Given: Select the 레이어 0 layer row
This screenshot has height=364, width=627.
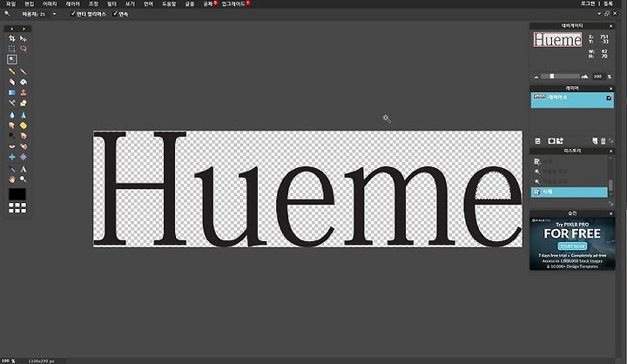Looking at the screenshot, I should [572, 100].
